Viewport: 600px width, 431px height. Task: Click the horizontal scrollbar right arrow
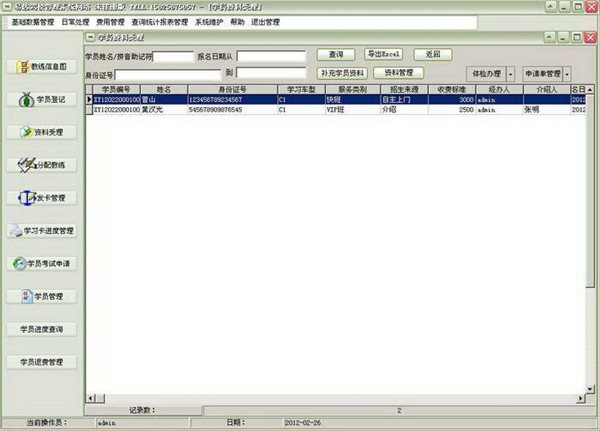click(x=581, y=398)
